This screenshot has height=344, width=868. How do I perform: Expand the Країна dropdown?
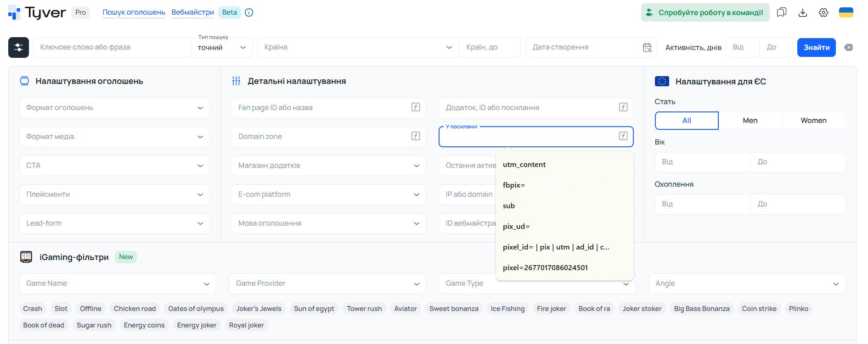pyautogui.click(x=358, y=47)
